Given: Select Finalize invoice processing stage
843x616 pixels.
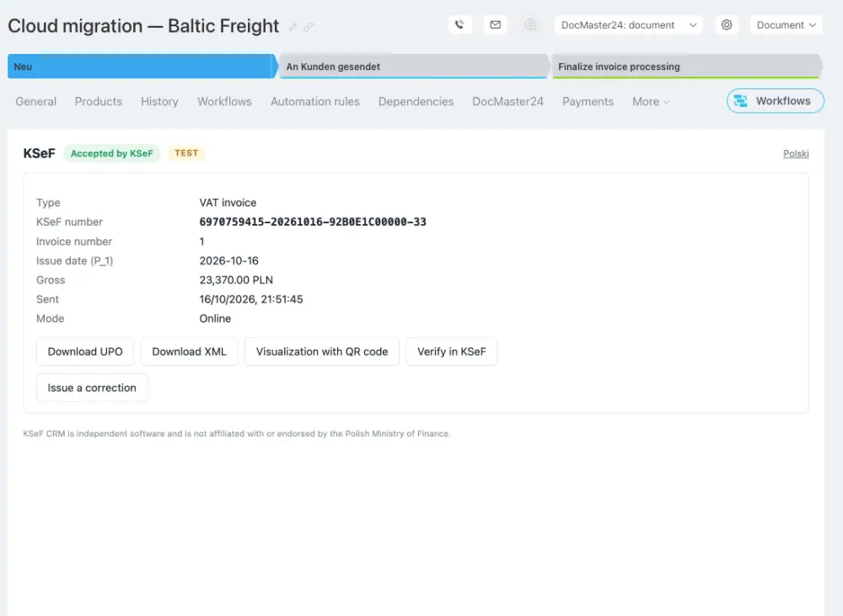Looking at the screenshot, I should point(686,66).
